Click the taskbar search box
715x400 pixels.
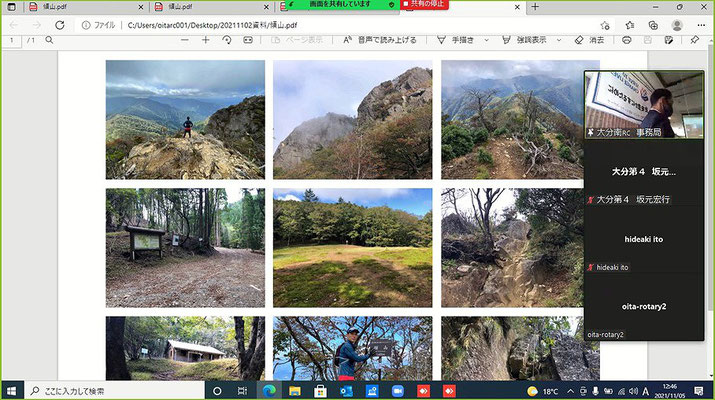pos(114,391)
